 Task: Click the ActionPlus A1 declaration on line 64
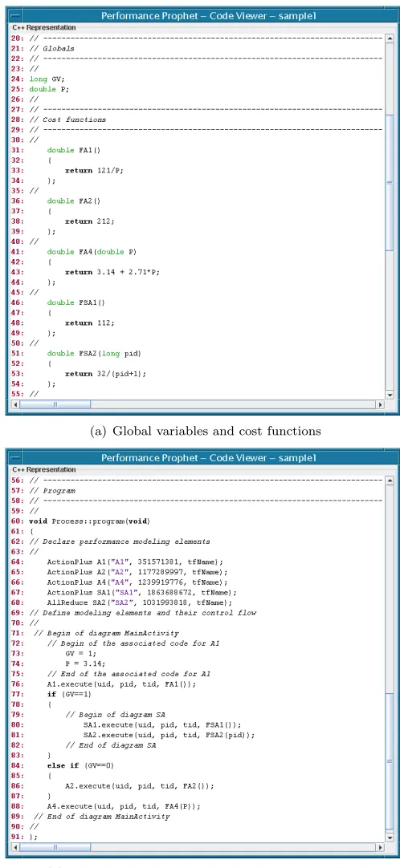[135, 562]
